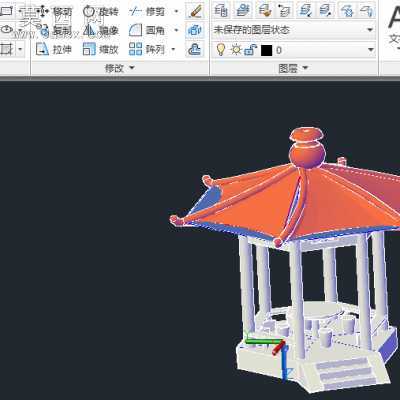Click the Layer Off icon
This screenshot has width=400, height=400.
pyautogui.click(x=367, y=10)
